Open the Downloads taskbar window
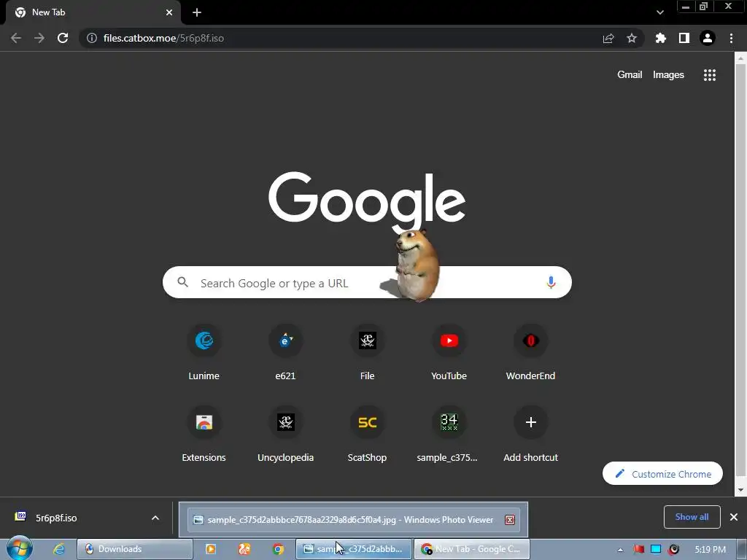This screenshot has width=747, height=560. pyautogui.click(x=135, y=549)
